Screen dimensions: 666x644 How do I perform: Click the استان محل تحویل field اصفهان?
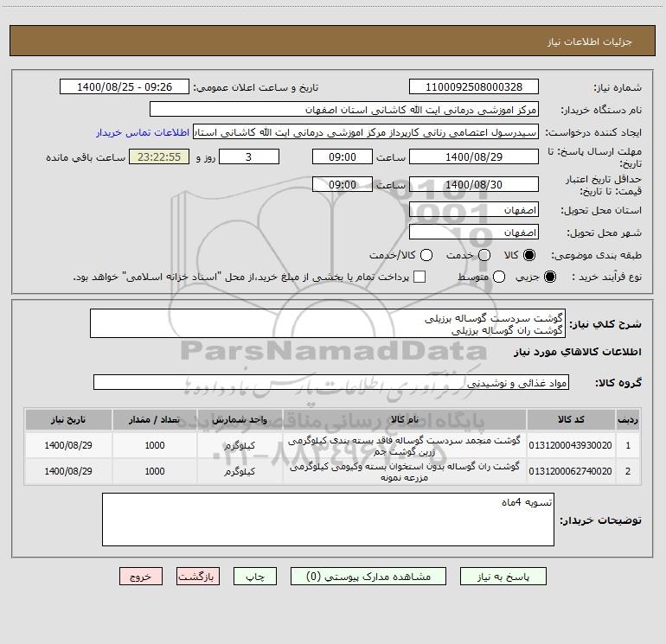(474, 210)
